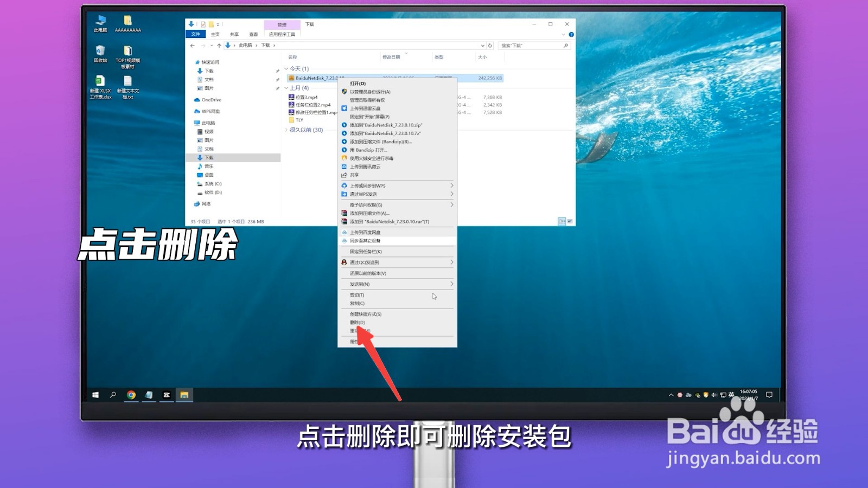Select 删除(D) in the context menu

tap(356, 322)
